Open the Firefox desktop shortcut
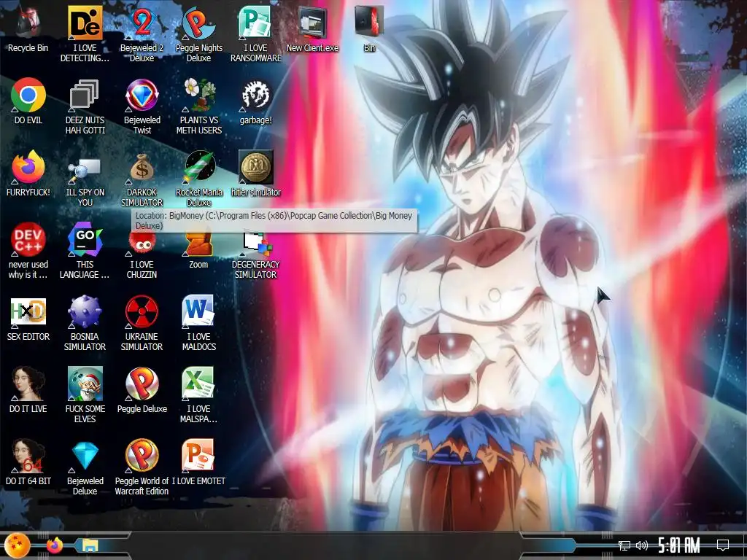This screenshot has width=747, height=560. click(28, 174)
